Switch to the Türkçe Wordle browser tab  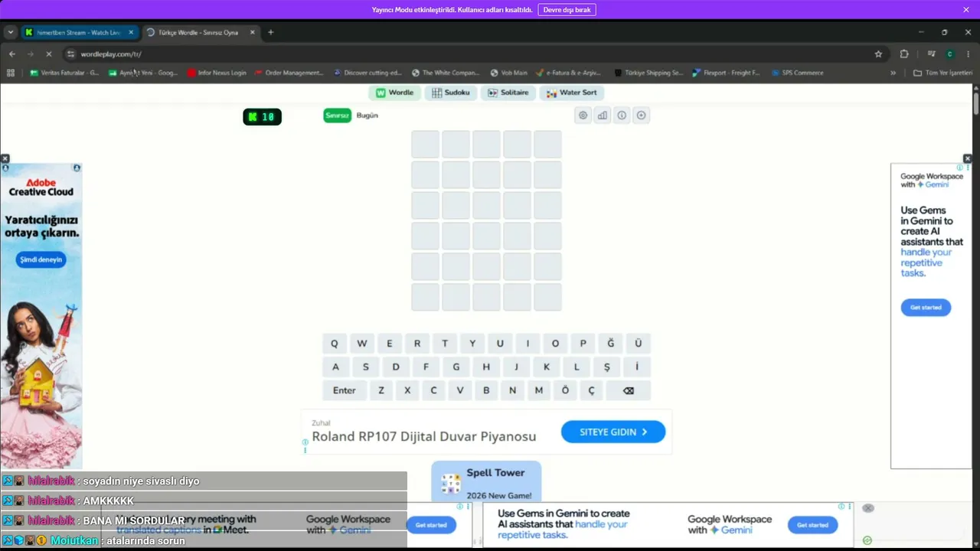(x=200, y=33)
